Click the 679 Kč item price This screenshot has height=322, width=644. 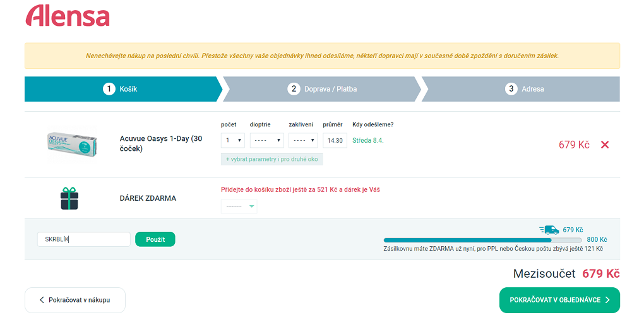(x=574, y=145)
